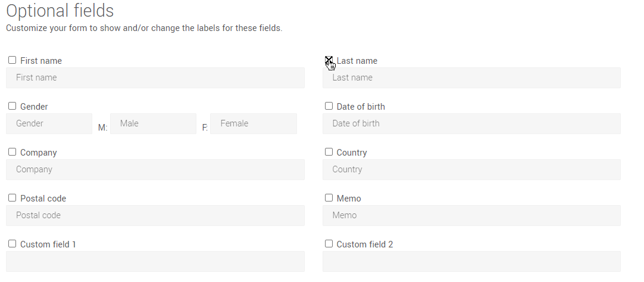644x282 pixels.
Task: Check the Postal code checkbox
Action: [12, 198]
